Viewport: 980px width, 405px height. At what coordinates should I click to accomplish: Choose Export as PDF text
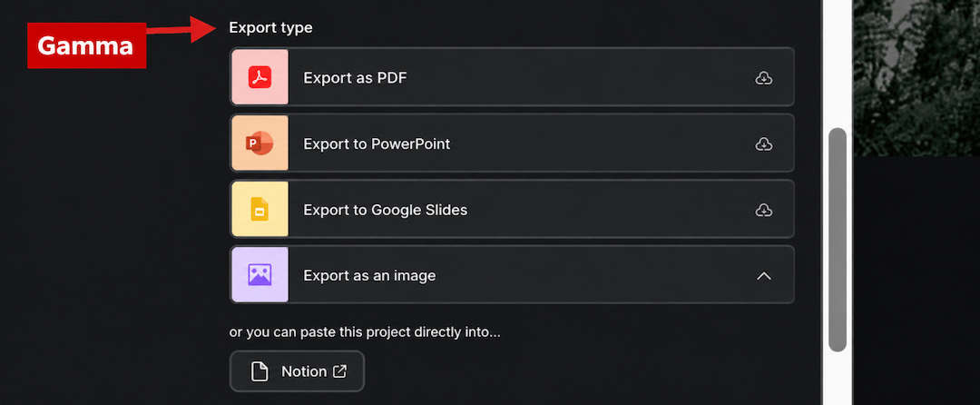(355, 78)
